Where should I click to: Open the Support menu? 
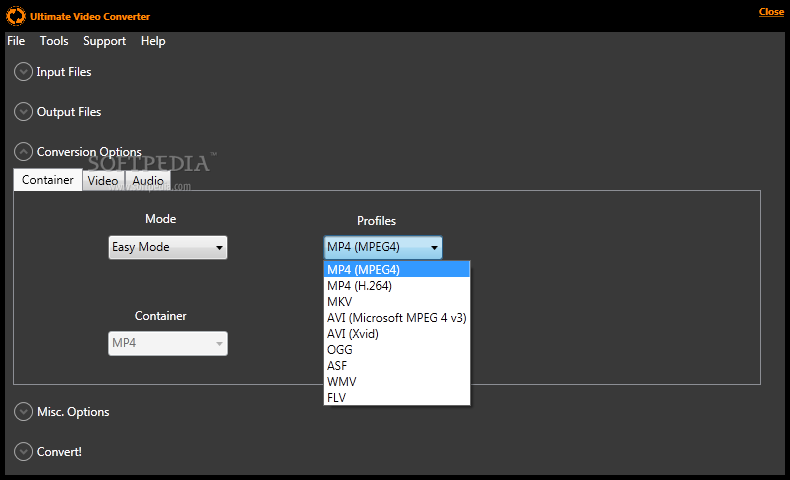tap(104, 41)
